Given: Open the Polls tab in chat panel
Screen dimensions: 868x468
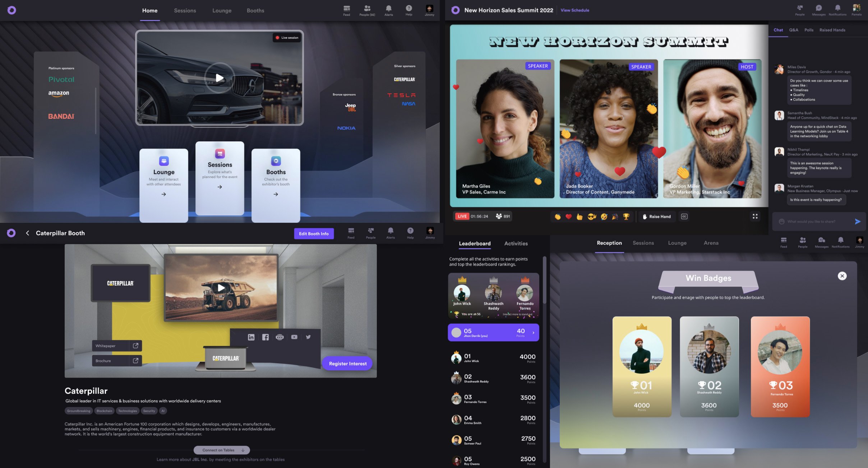Looking at the screenshot, I should (x=809, y=30).
